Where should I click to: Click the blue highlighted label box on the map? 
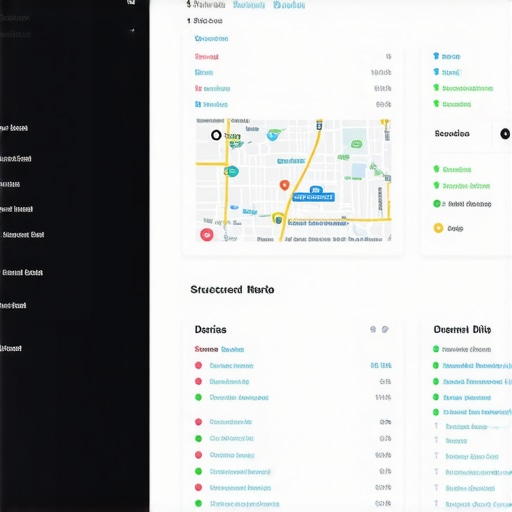(313, 197)
